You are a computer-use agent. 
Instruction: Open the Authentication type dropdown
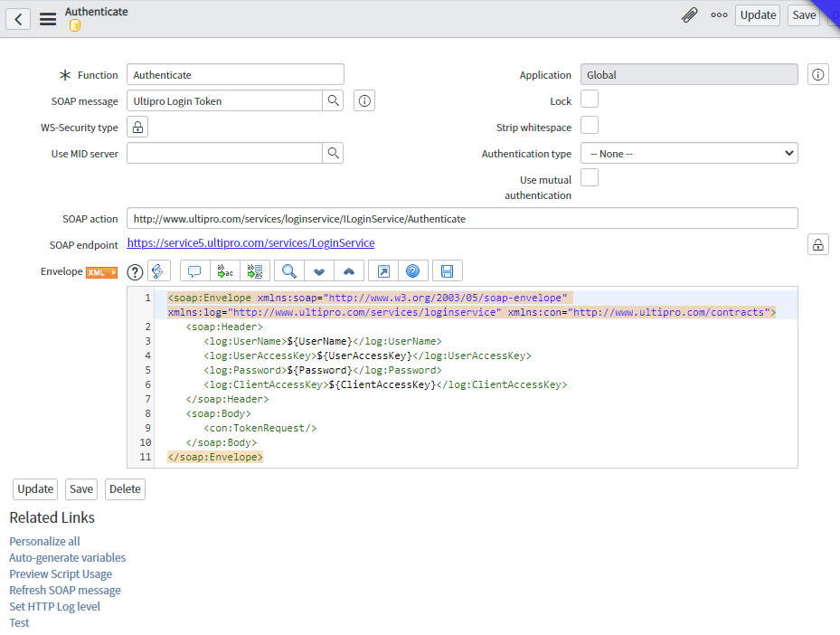[x=689, y=153]
